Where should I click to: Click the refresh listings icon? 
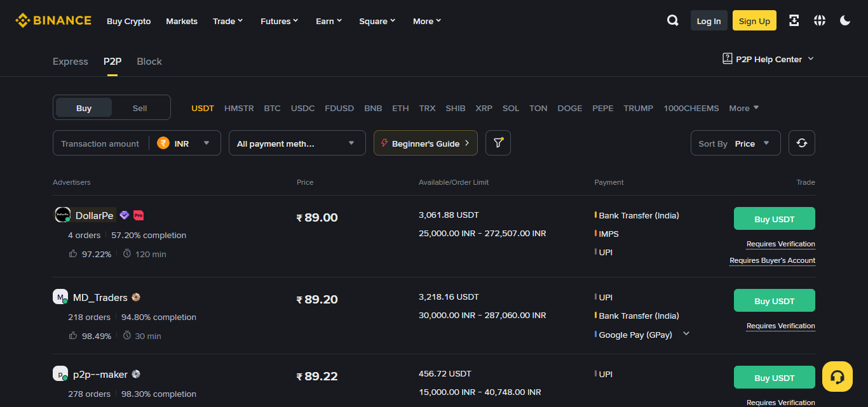tap(802, 143)
